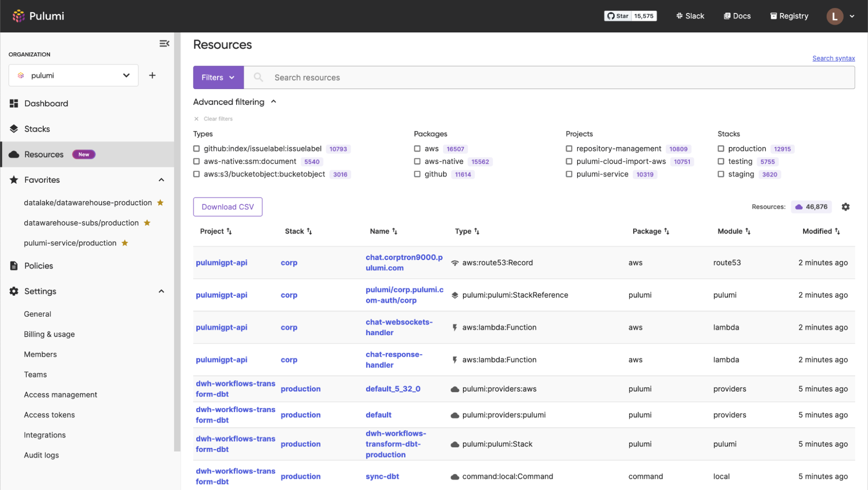This screenshot has height=490, width=868.
Task: Open the Docs link in the header
Action: [x=737, y=16]
